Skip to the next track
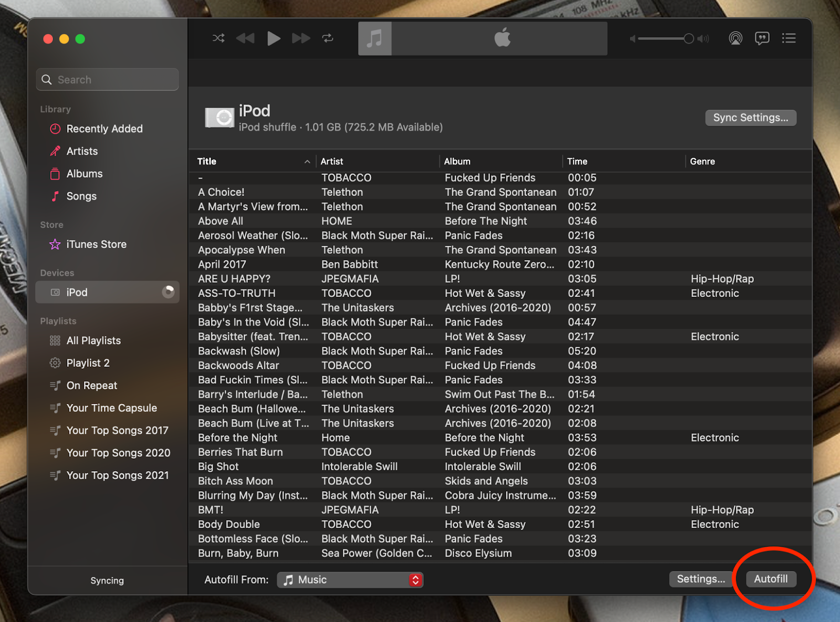Image resolution: width=840 pixels, height=622 pixels. [300, 38]
